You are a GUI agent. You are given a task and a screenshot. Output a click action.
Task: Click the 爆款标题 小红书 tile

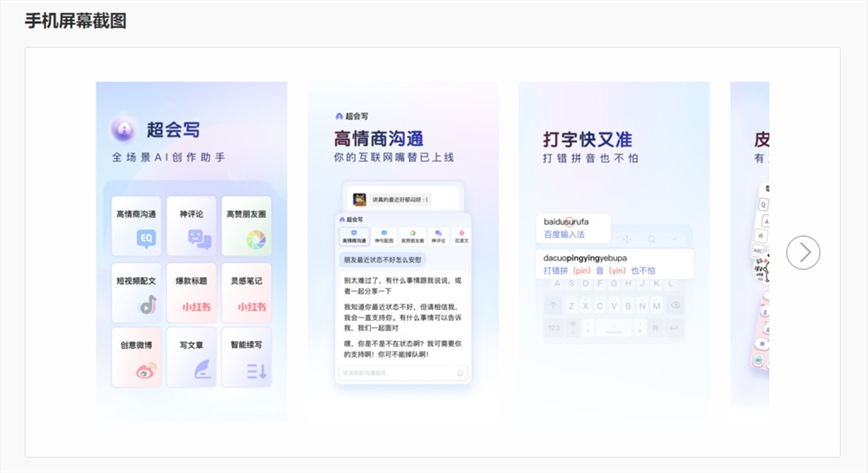[x=192, y=292]
